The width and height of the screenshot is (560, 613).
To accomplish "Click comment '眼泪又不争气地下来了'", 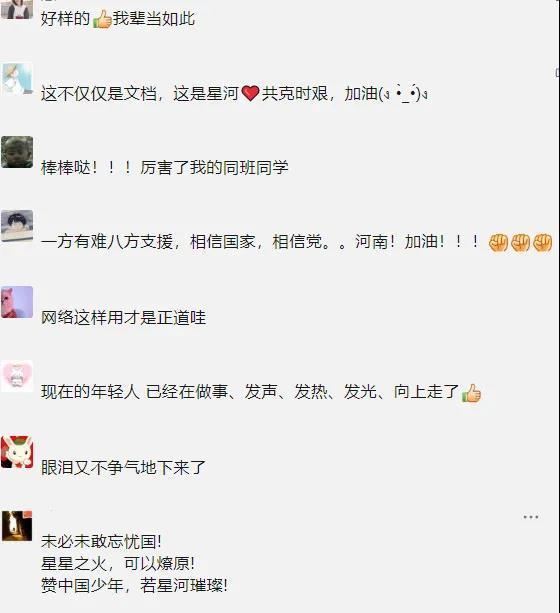I will pyautogui.click(x=123, y=468).
